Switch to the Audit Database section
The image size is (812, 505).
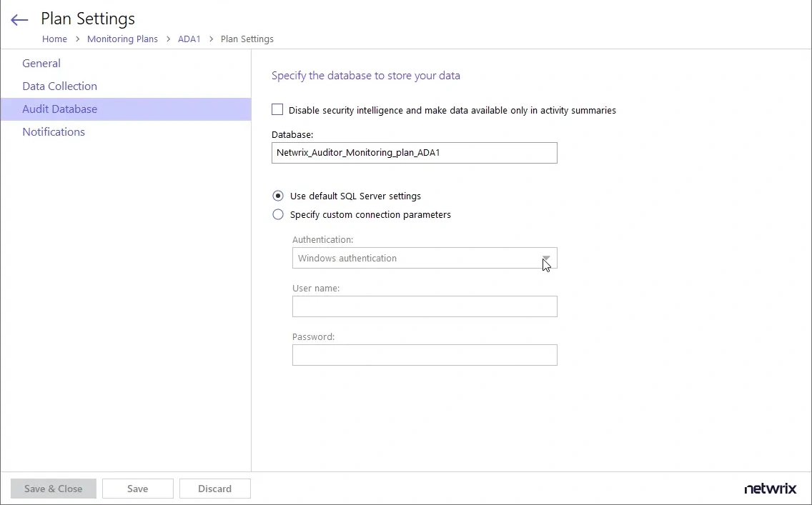tap(59, 109)
